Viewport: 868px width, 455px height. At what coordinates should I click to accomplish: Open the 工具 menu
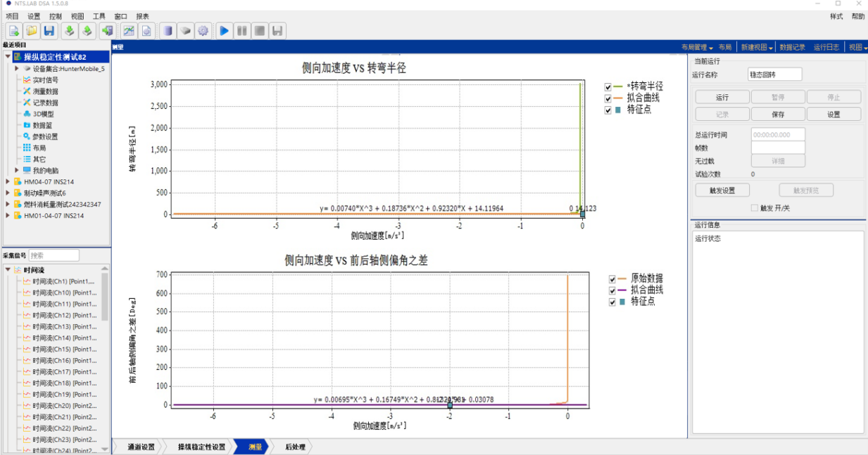coord(99,16)
